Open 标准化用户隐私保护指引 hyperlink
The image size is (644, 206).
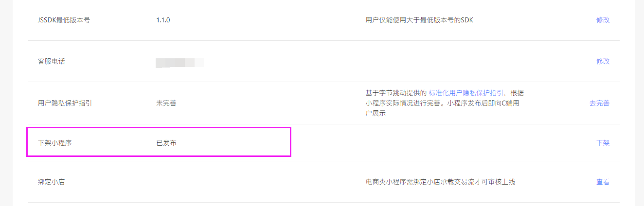click(466, 93)
